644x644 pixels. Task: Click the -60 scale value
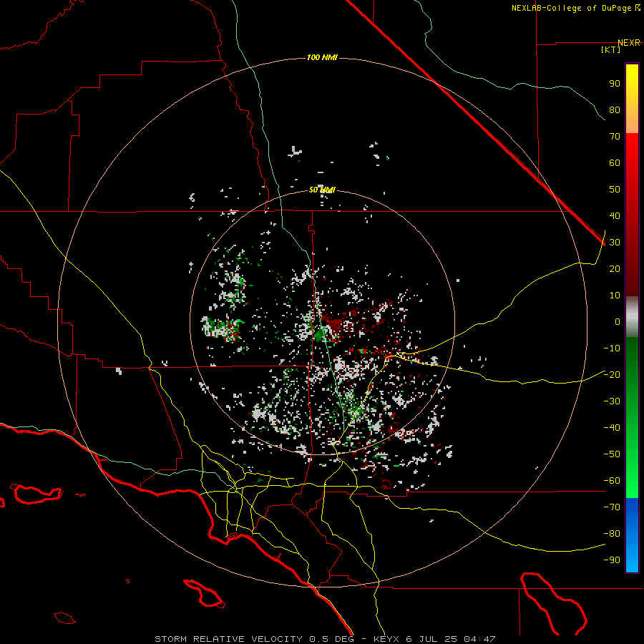[x=612, y=481]
